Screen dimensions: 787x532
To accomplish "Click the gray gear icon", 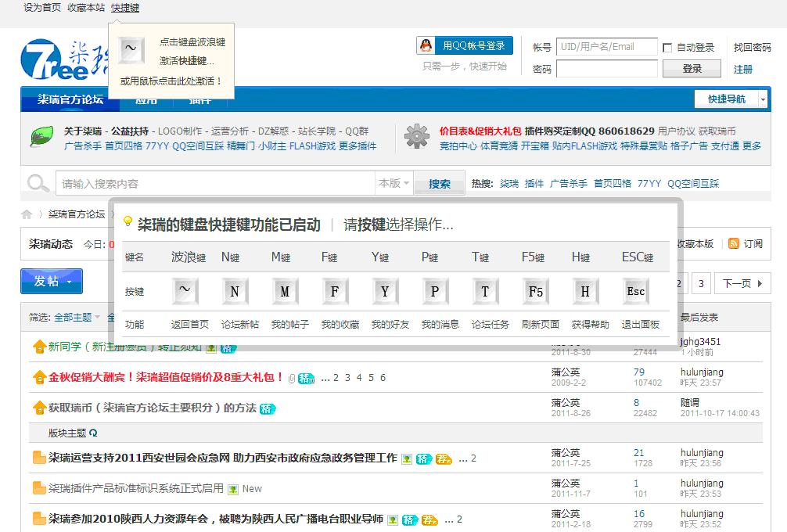I will tap(417, 136).
